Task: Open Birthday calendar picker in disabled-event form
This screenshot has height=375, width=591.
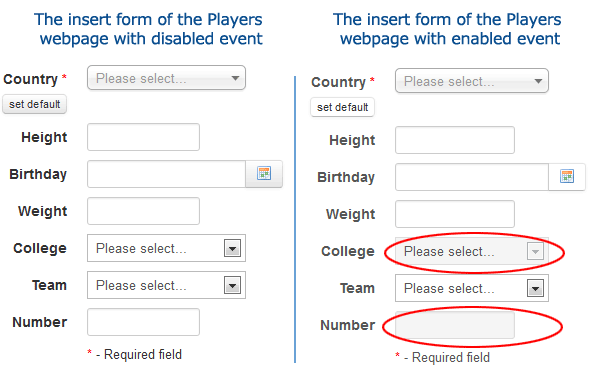Action: point(264,174)
